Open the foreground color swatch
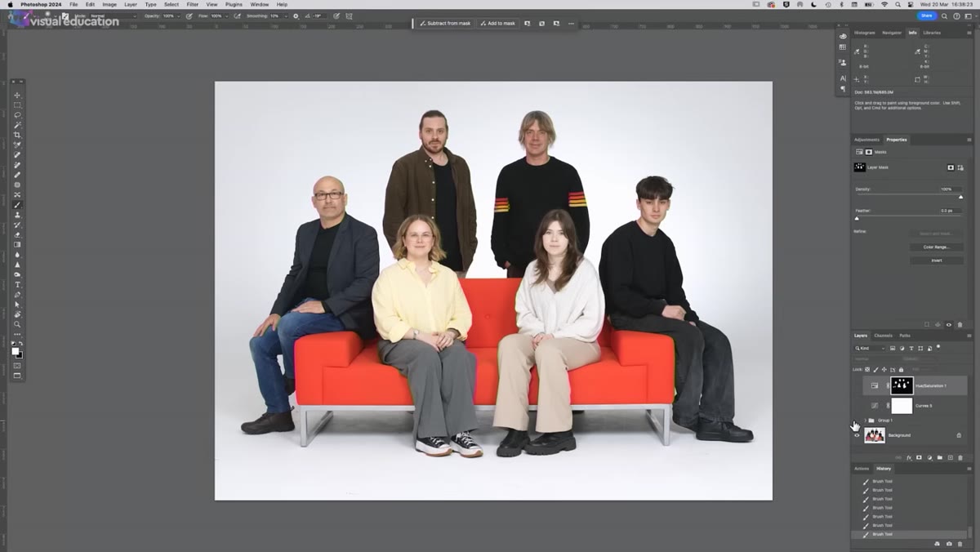The width and height of the screenshot is (980, 552). pos(16,351)
